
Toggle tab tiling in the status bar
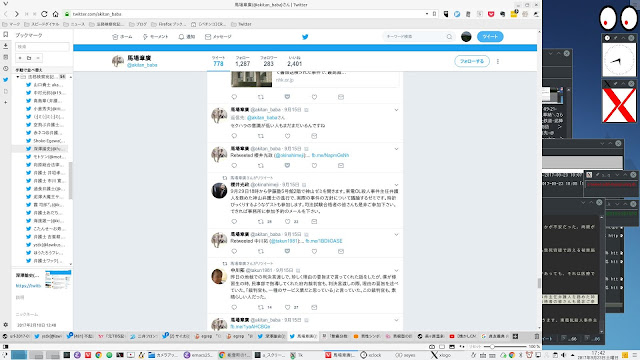click(442, 347)
